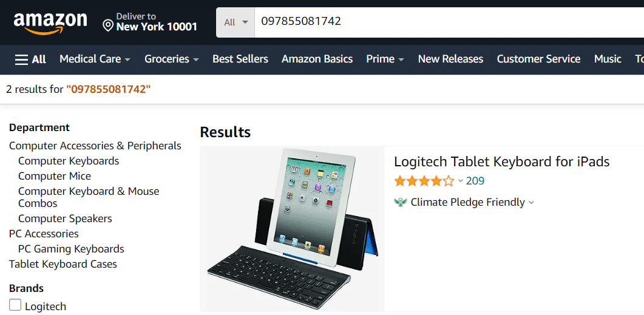644x315 pixels.
Task: Filter by Computer Keyboards department
Action: 69,161
